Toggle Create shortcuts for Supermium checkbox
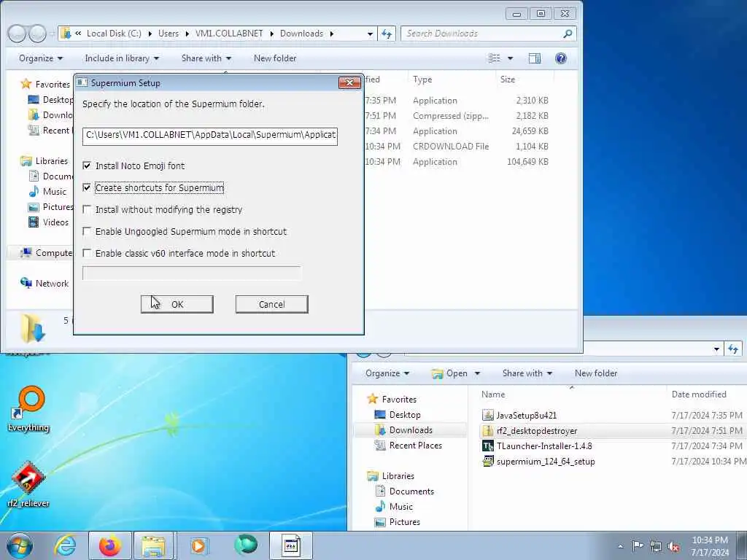The width and height of the screenshot is (747, 560). point(87,187)
